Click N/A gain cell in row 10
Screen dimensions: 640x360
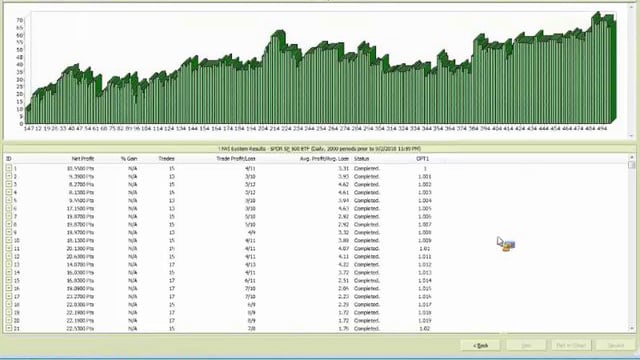click(133, 240)
